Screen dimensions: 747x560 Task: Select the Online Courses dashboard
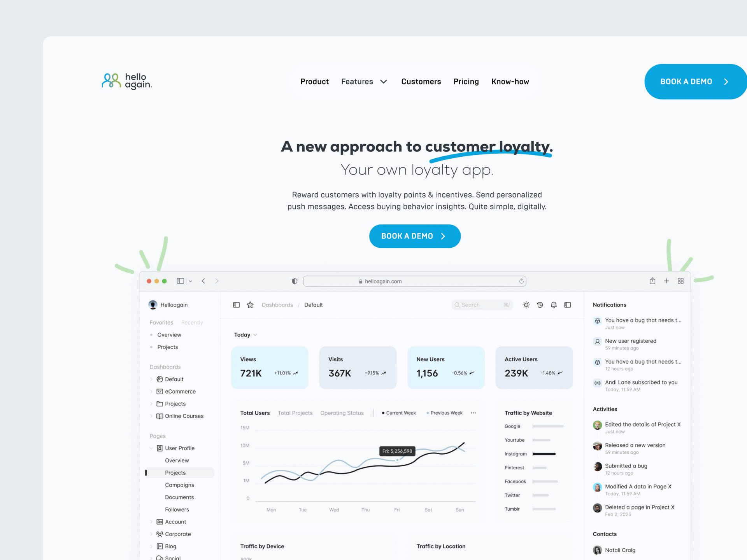click(185, 416)
